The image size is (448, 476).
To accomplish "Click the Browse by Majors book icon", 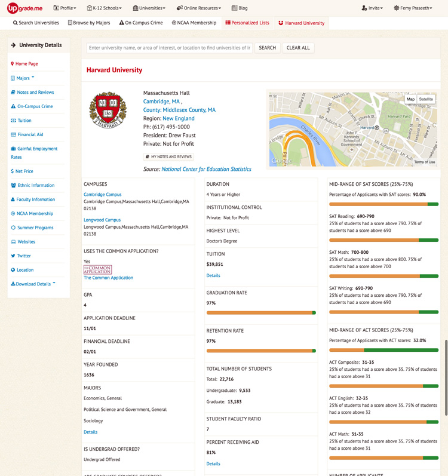I will click(x=70, y=23).
